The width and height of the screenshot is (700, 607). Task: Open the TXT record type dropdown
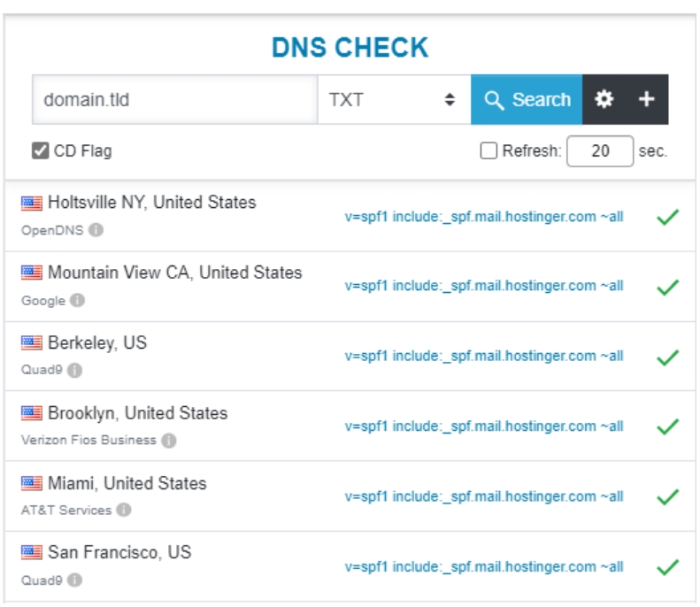(393, 99)
